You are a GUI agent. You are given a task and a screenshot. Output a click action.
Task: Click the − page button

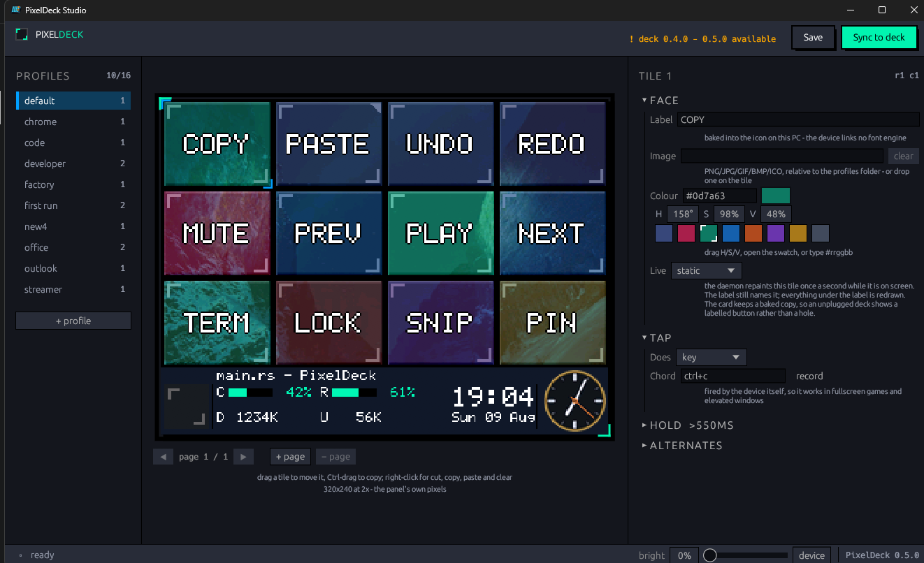(335, 457)
